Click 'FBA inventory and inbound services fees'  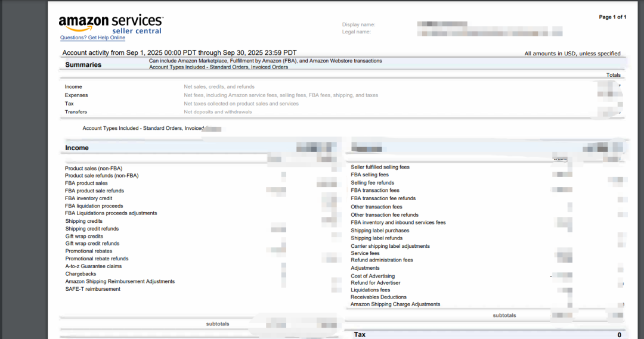pos(398,222)
